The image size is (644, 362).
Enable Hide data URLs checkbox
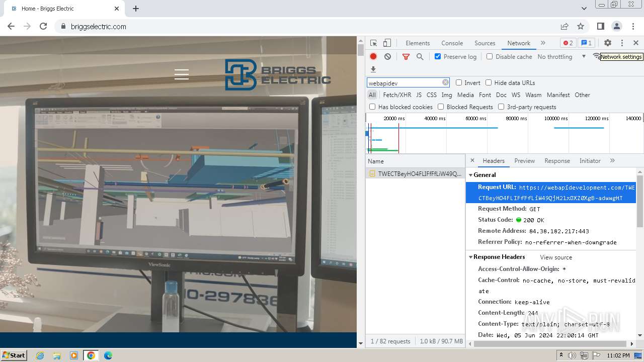(489, 82)
